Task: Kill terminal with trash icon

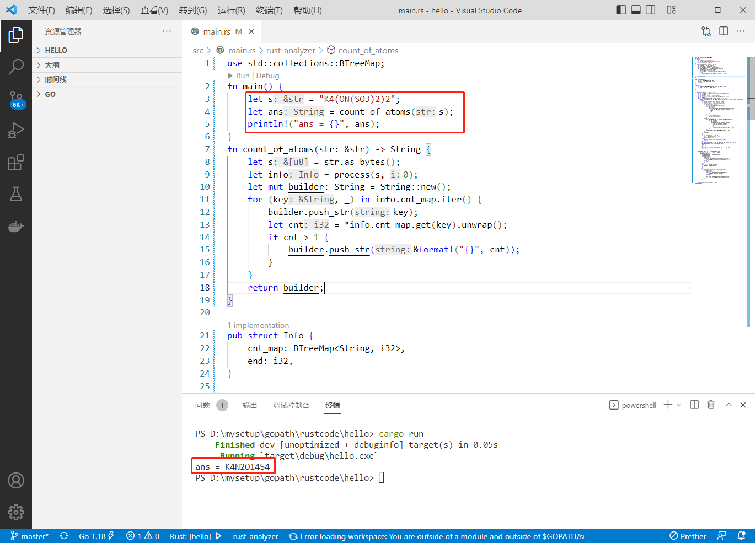Action: click(x=711, y=405)
